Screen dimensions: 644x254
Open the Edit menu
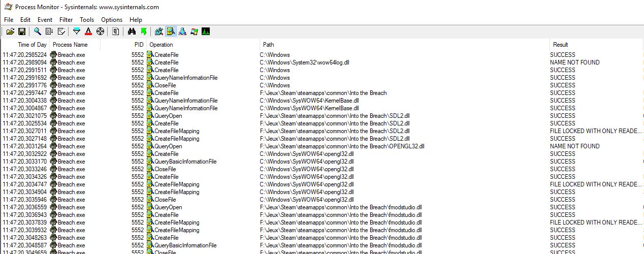coord(25,20)
